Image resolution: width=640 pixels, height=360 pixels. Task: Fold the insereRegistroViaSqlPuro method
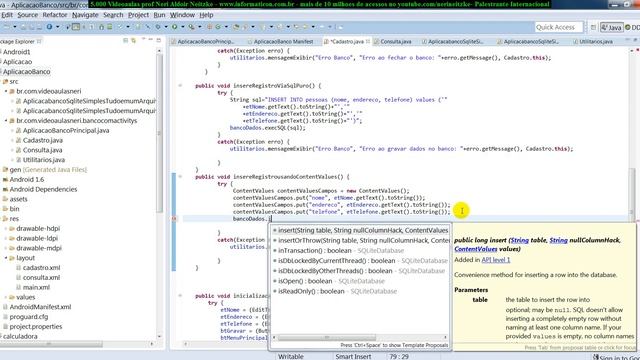tap(180, 86)
